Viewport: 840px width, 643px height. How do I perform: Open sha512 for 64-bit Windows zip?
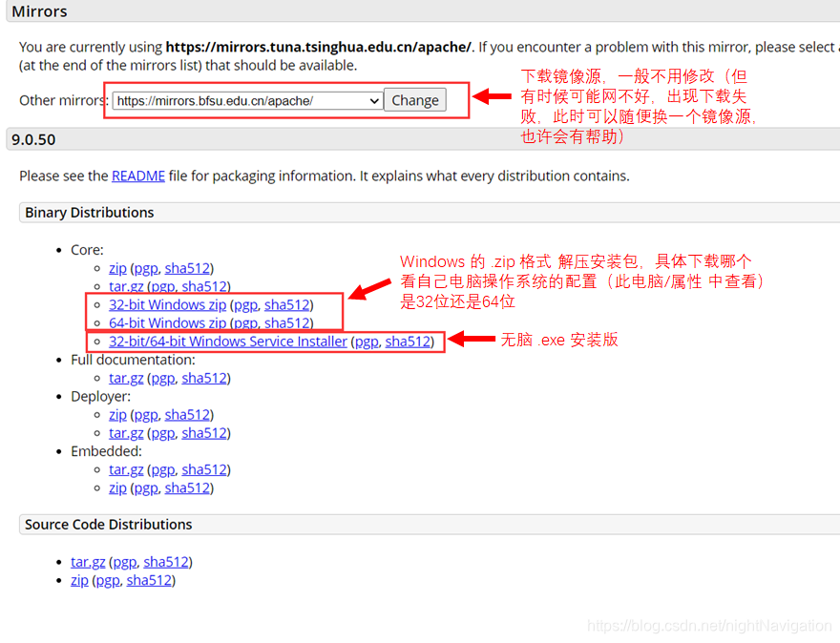287,323
